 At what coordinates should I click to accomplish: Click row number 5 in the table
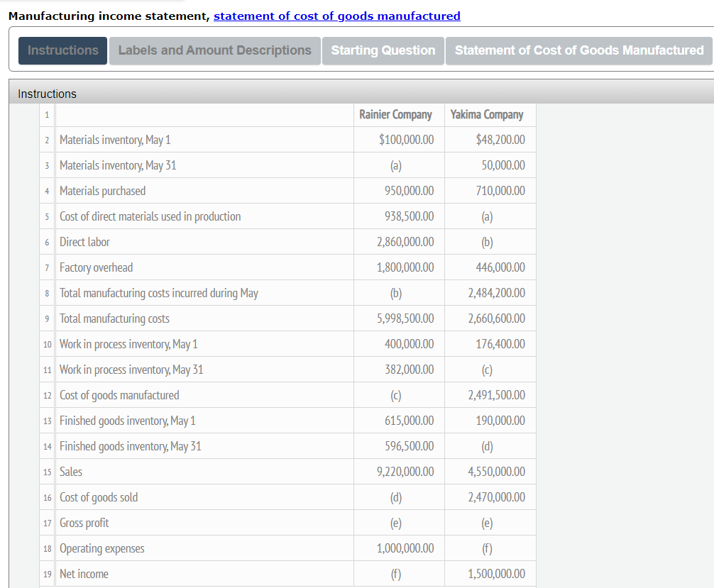pos(47,216)
